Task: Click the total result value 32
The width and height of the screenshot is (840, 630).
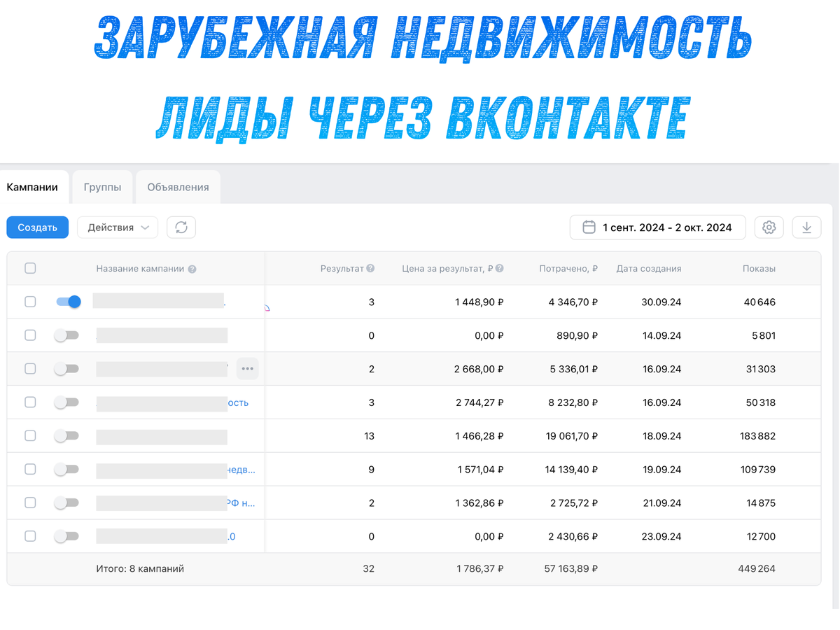Action: (368, 568)
